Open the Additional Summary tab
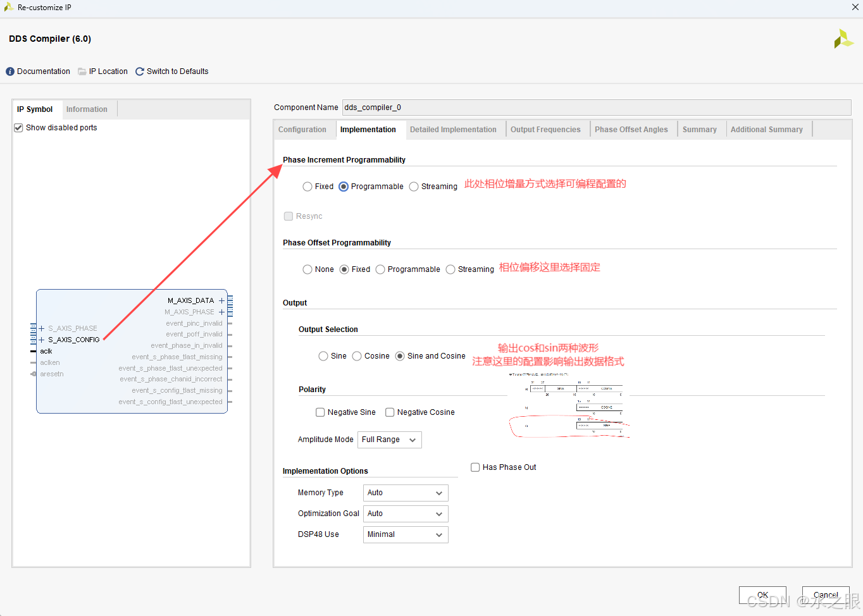 (x=767, y=130)
